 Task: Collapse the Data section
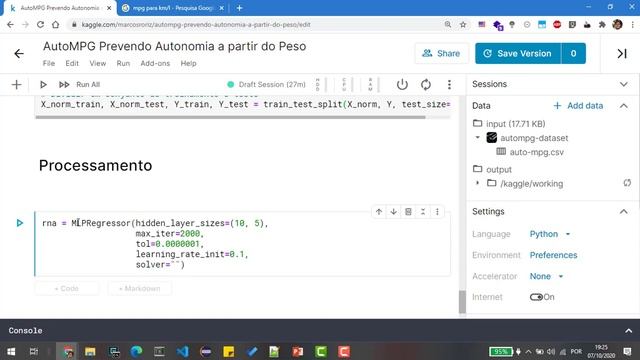click(x=624, y=106)
